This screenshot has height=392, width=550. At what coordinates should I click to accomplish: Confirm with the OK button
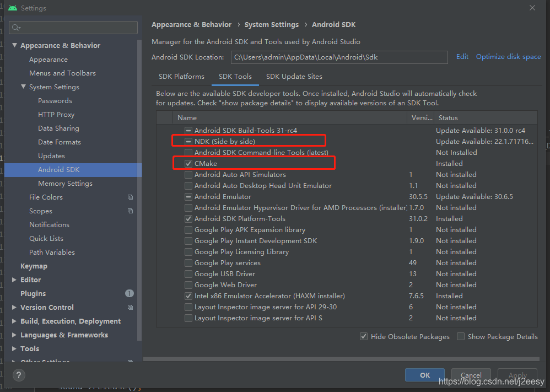pos(425,375)
